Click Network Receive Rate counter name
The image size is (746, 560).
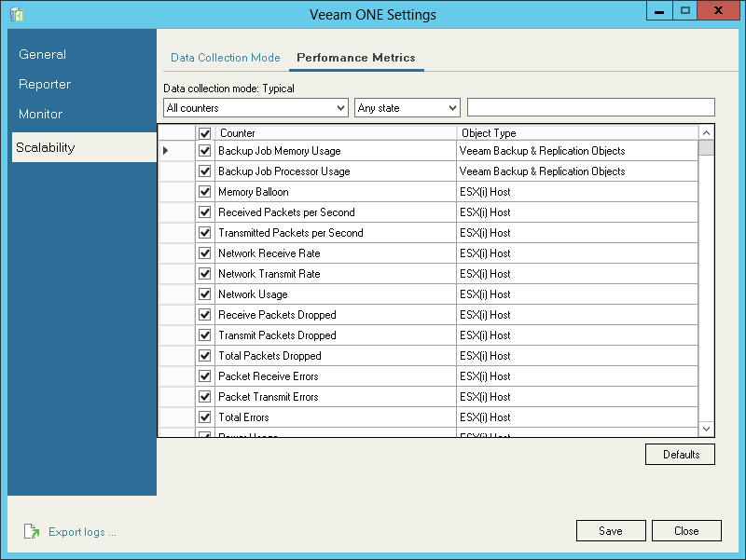[269, 253]
